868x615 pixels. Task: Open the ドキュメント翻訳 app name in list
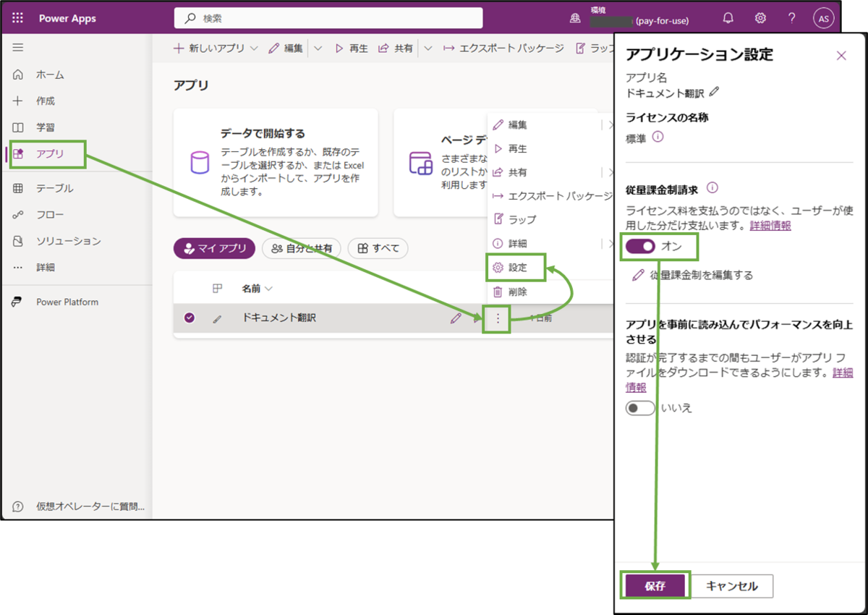(x=278, y=318)
